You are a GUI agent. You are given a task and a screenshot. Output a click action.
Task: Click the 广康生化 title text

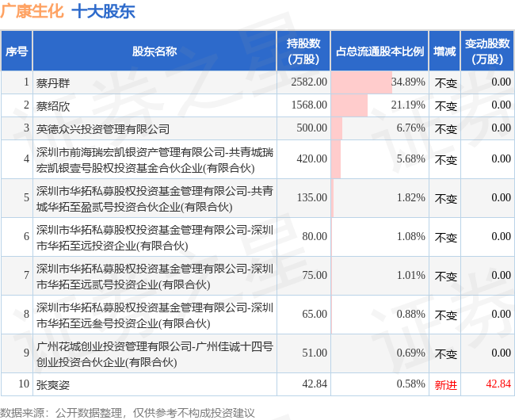click(32, 10)
